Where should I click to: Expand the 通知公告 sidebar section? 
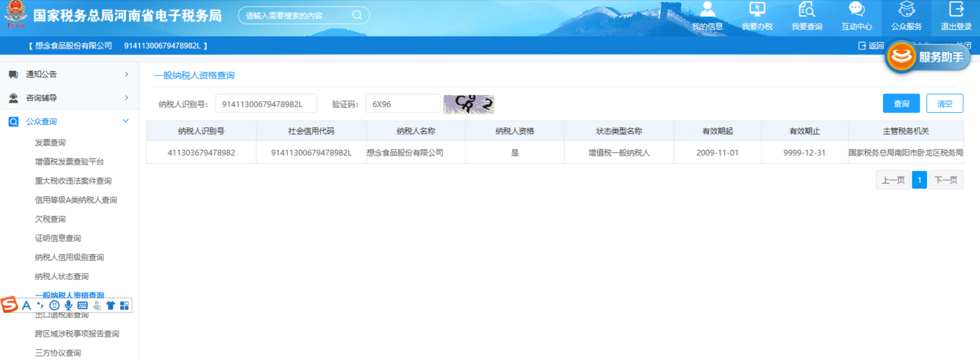(69, 74)
